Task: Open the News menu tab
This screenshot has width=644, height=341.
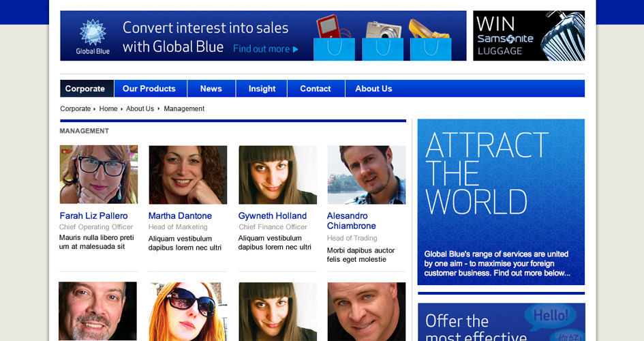Action: click(x=211, y=89)
